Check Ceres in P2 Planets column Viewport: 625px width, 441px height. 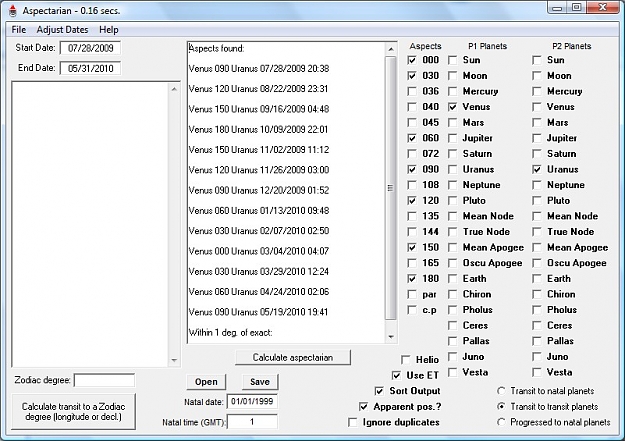tap(537, 325)
